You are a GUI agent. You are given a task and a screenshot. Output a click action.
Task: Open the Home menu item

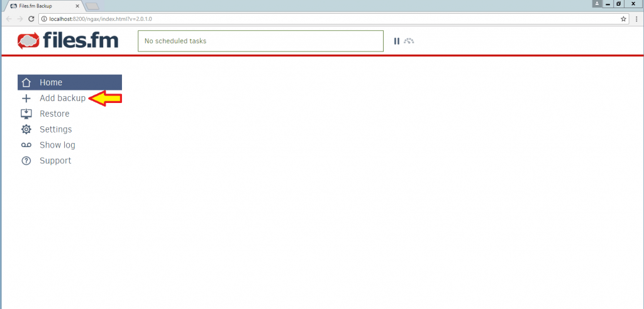pos(70,82)
